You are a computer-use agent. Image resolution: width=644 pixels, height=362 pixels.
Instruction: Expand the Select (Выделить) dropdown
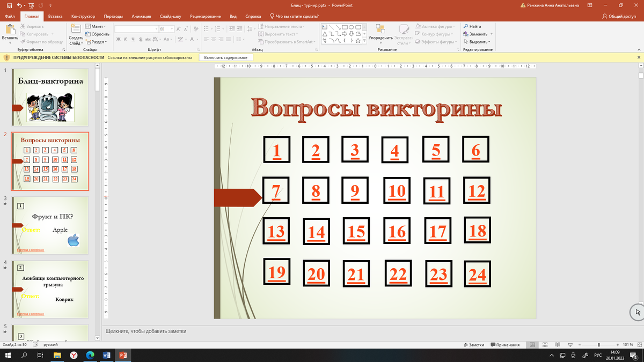tap(478, 42)
